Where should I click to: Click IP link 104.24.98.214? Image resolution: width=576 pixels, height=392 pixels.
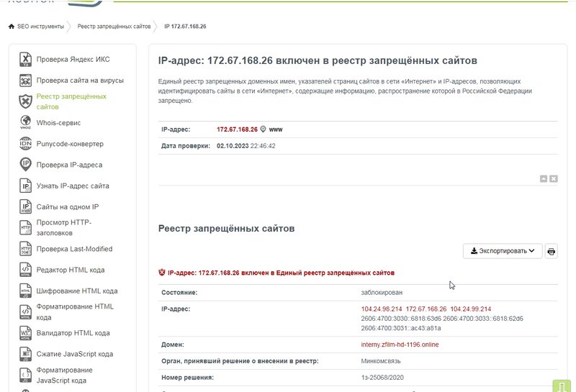(x=382, y=309)
